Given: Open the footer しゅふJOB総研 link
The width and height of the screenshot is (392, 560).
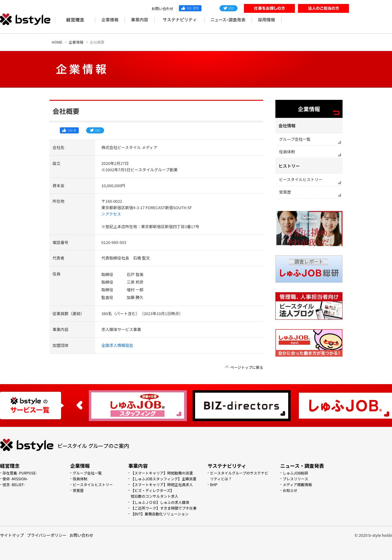Looking at the screenshot, I should [296, 473].
